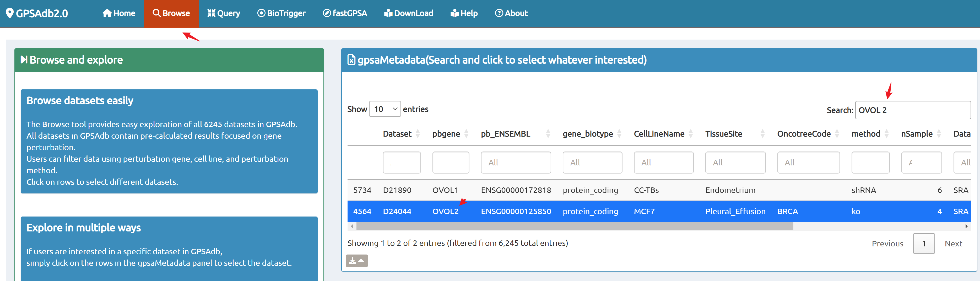Open the Show entries count dropdown

pyautogui.click(x=385, y=109)
